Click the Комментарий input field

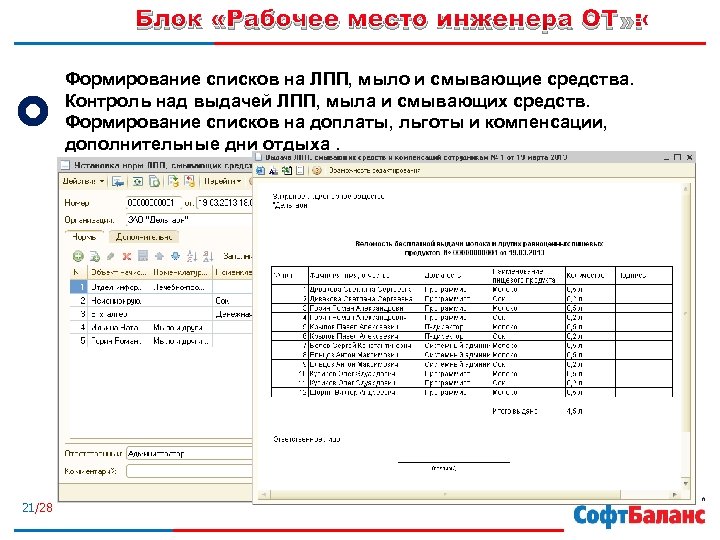(189, 471)
